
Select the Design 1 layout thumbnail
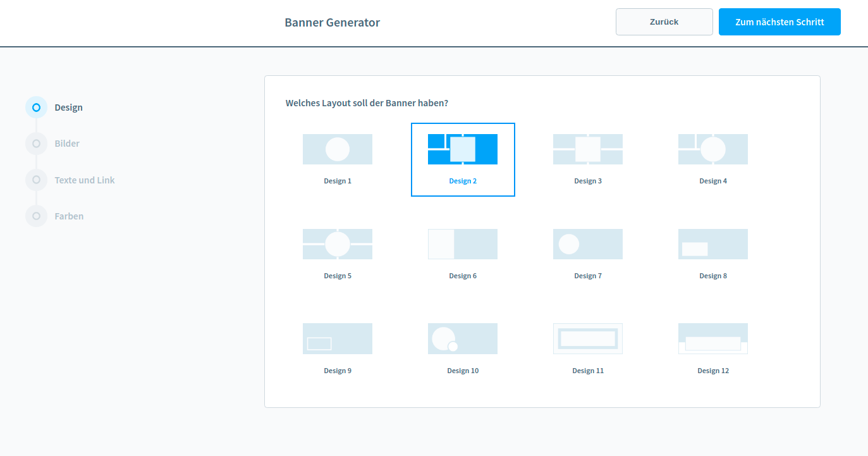(x=338, y=149)
